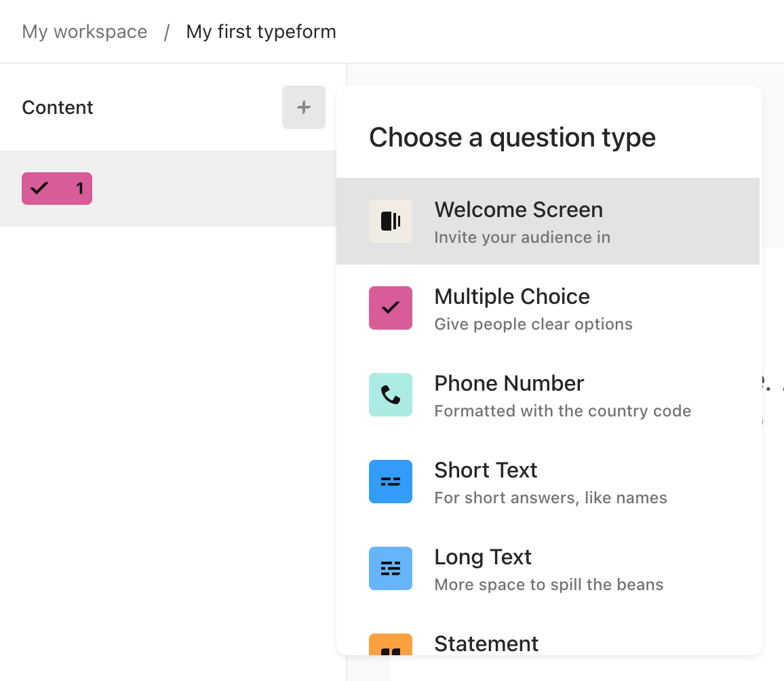Screen dimensions: 784x681
Task: Open the My workspace breadcrumb link
Action: point(85,31)
